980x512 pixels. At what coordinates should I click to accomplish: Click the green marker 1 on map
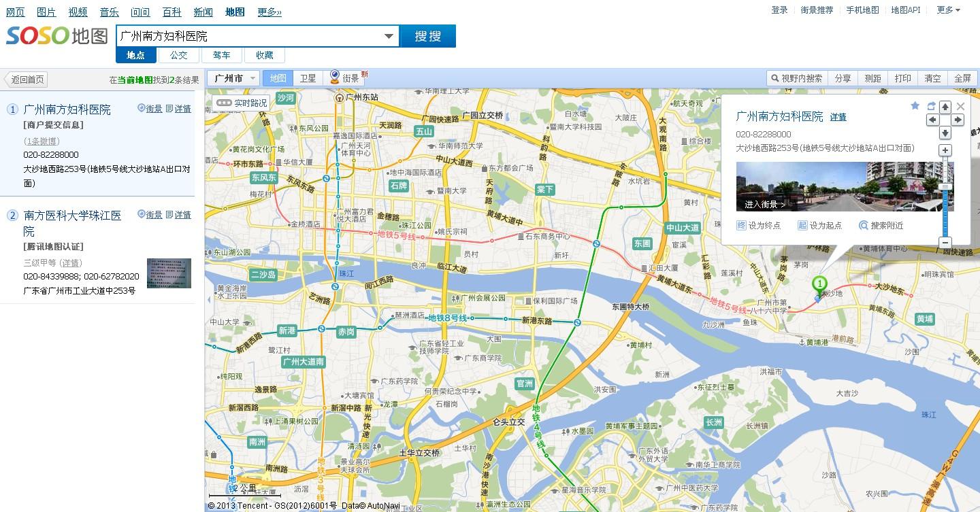click(820, 284)
